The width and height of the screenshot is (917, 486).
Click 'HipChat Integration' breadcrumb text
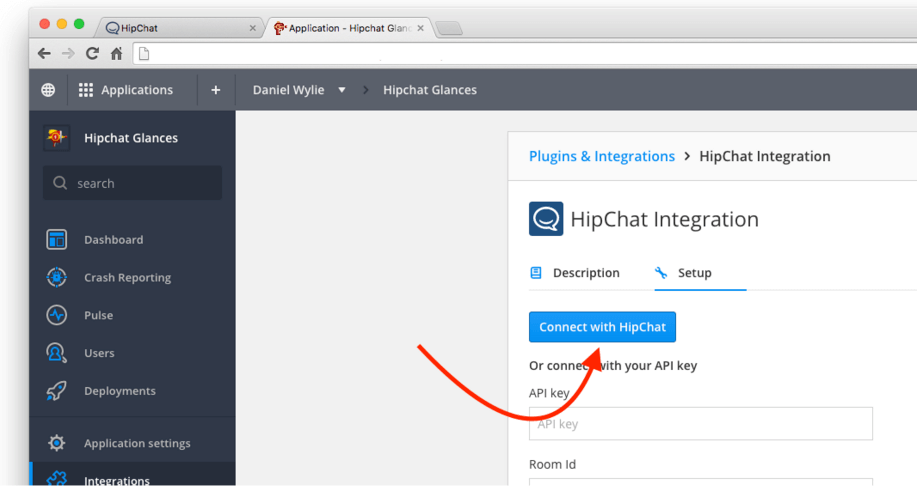tap(764, 156)
